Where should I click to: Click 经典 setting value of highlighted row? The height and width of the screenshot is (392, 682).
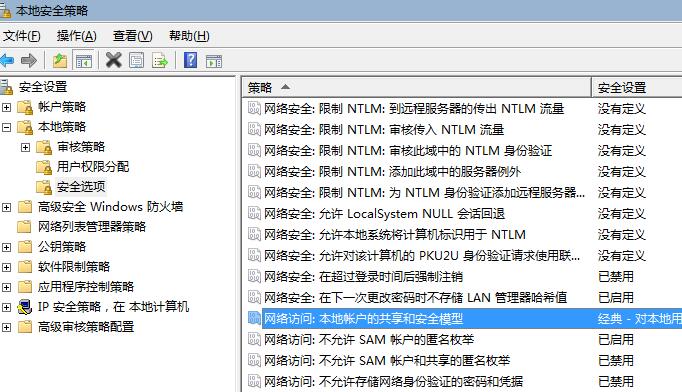tap(639, 318)
